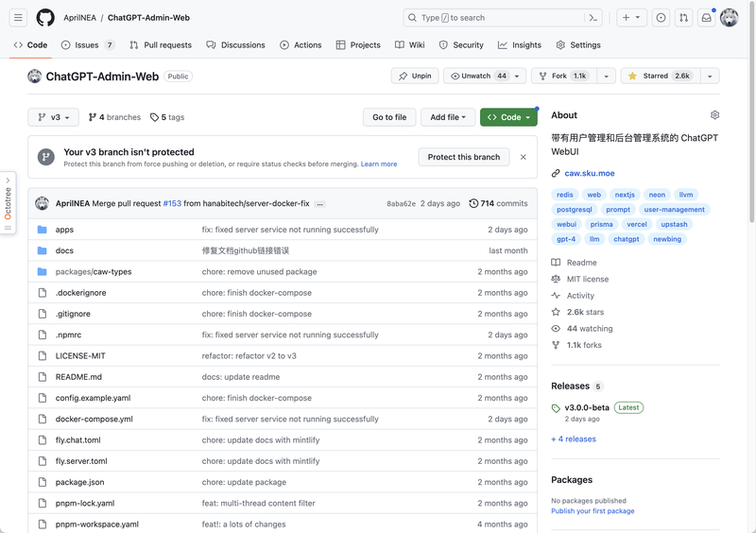
Task: Edit repository details gear icon
Action: click(714, 114)
